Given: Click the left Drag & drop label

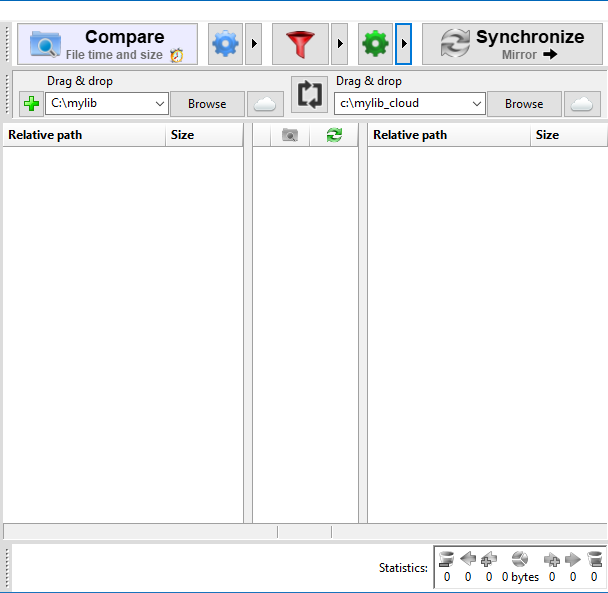Looking at the screenshot, I should (80, 81).
